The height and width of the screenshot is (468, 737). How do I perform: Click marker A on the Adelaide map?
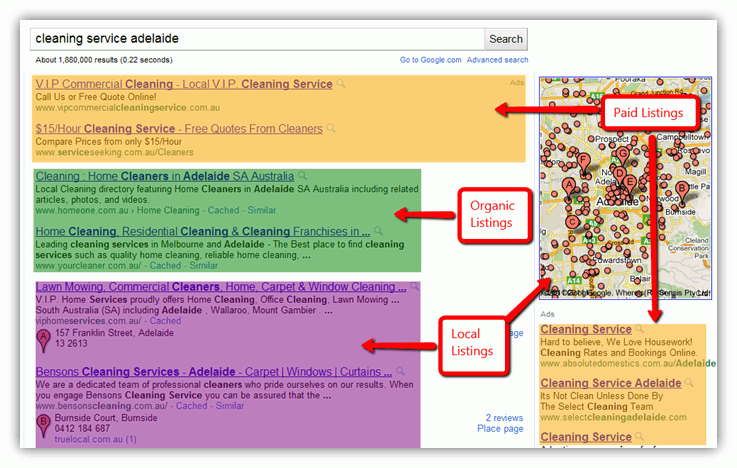click(x=569, y=187)
